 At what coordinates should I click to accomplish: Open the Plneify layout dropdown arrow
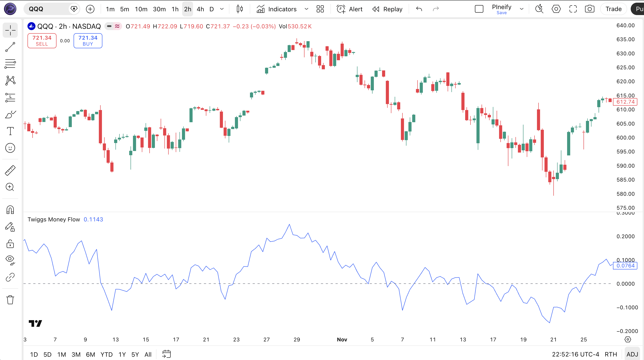[x=521, y=9]
